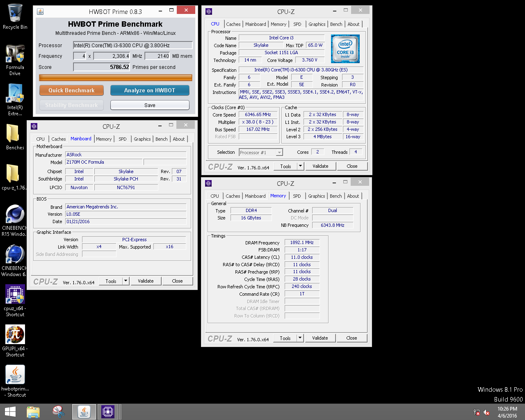Click the Intel Core i3 logo image
Image resolution: width=525 pixels, height=420 pixels.
(x=345, y=48)
